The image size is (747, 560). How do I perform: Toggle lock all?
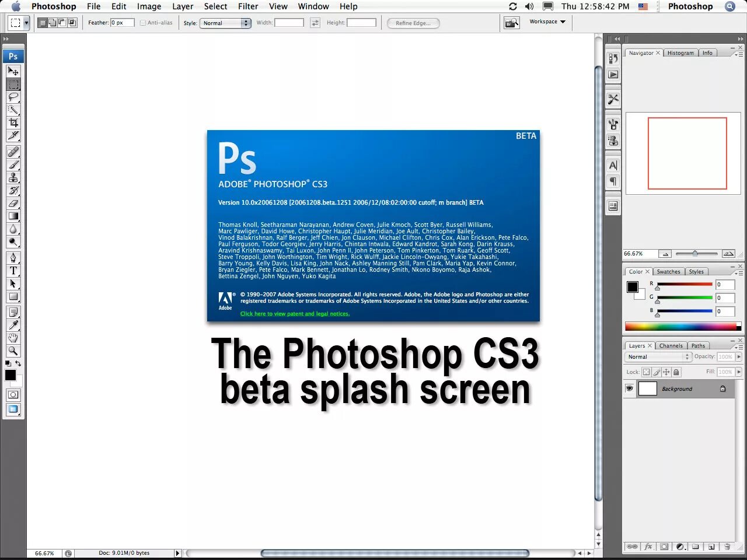pos(676,372)
